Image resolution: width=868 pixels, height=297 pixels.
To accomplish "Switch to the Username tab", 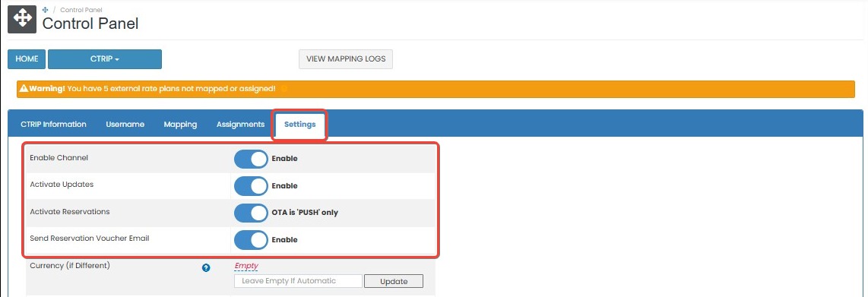I will point(125,125).
